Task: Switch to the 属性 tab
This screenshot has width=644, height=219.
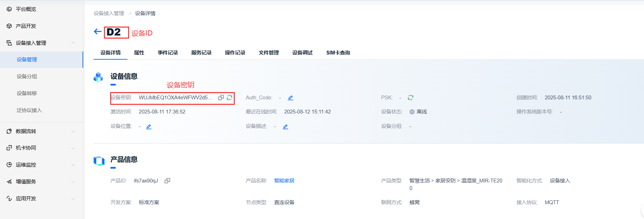Action: (139, 53)
